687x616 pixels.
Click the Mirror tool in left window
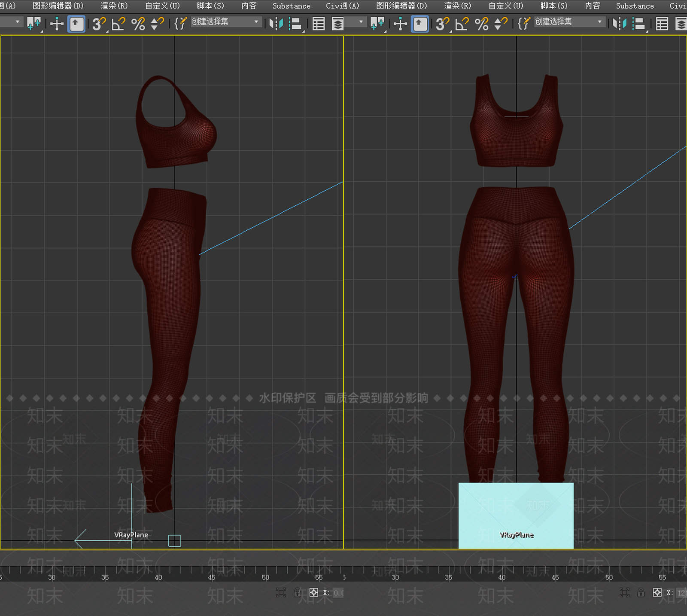pyautogui.click(x=276, y=24)
